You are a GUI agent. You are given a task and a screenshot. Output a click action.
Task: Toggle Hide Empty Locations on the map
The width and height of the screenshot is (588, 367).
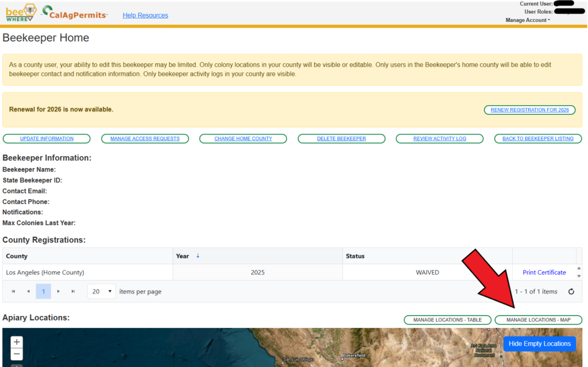pyautogui.click(x=539, y=343)
